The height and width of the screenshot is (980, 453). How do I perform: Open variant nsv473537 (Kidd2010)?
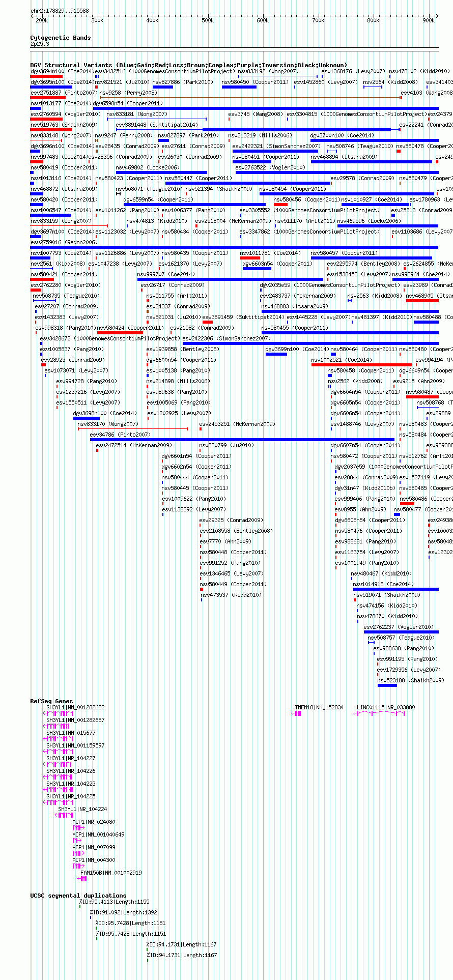(231, 595)
